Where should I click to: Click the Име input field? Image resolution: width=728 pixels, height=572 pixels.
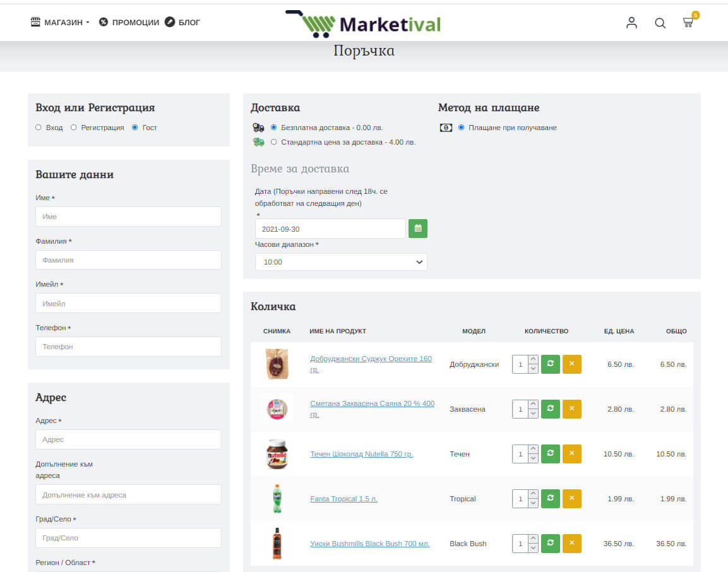point(128,217)
